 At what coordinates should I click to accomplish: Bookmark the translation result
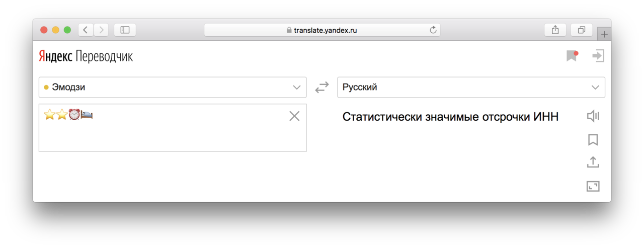tap(593, 139)
